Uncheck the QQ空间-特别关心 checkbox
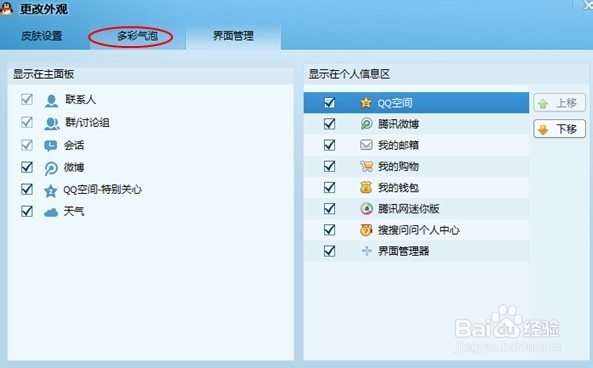 27,189
